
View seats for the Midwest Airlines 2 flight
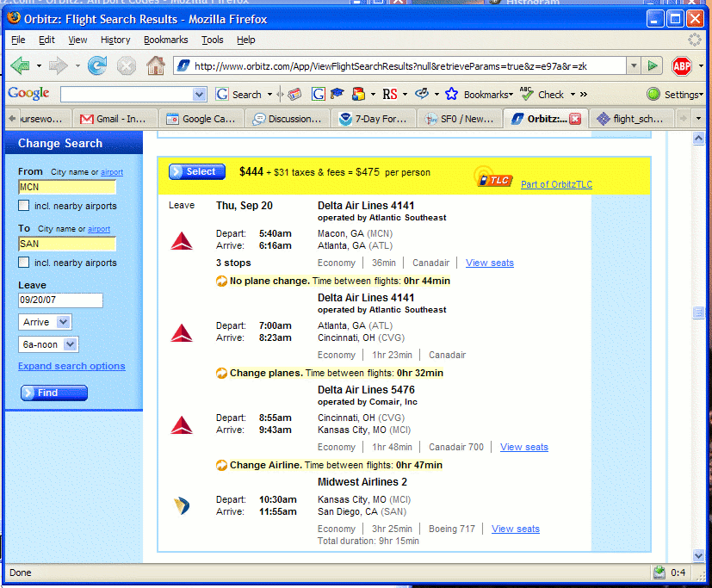click(516, 529)
